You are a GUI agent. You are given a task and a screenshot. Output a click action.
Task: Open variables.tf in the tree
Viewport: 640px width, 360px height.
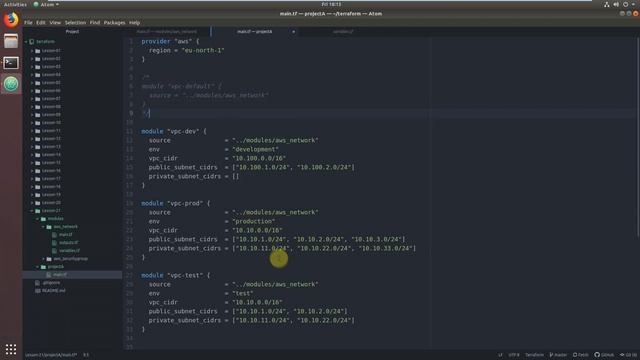pos(69,251)
